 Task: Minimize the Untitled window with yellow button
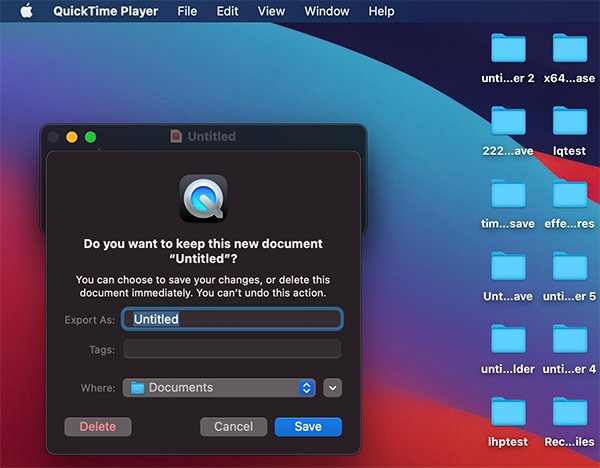(x=72, y=137)
